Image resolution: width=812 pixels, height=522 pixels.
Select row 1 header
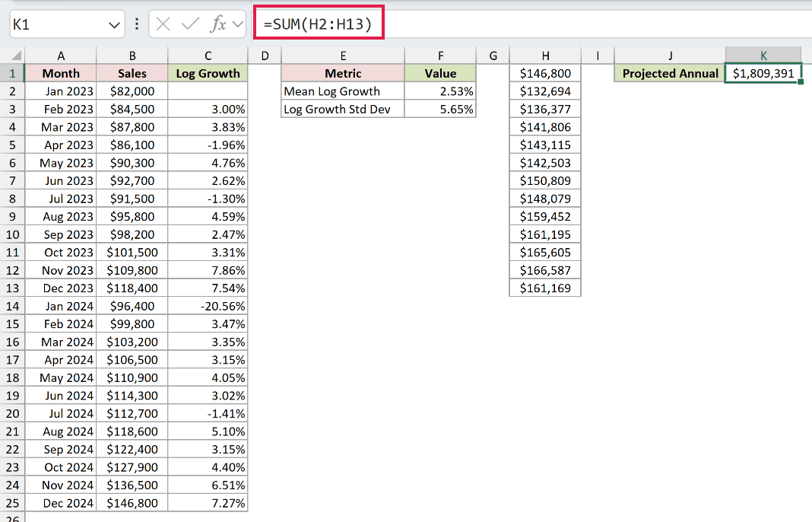point(12,73)
